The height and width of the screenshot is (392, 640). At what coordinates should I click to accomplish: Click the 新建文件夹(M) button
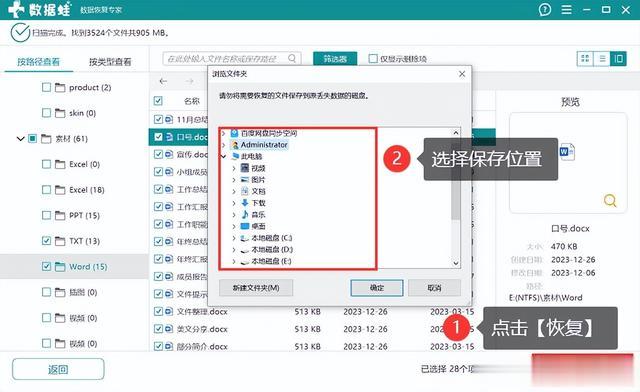pyautogui.click(x=256, y=287)
